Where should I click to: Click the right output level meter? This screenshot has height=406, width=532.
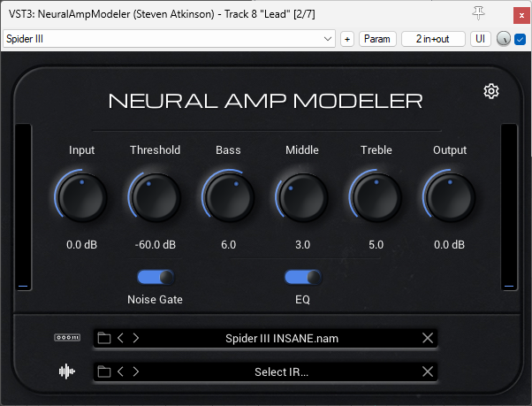pos(509,207)
